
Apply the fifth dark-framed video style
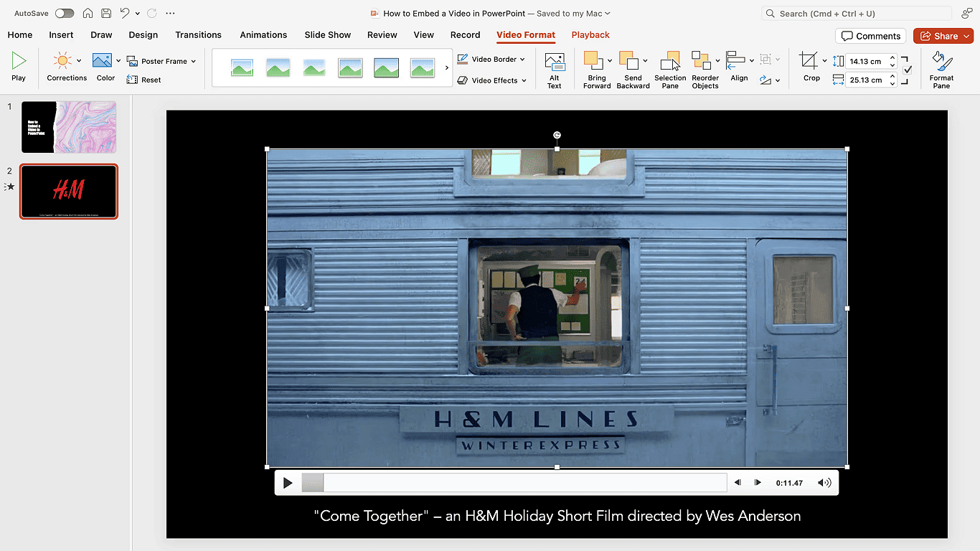click(x=386, y=68)
